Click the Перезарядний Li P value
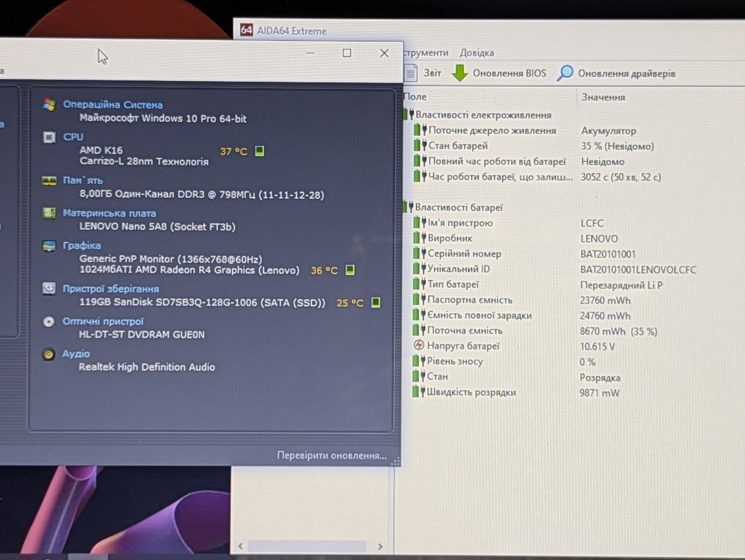Image resolution: width=745 pixels, height=560 pixels. 621,285
